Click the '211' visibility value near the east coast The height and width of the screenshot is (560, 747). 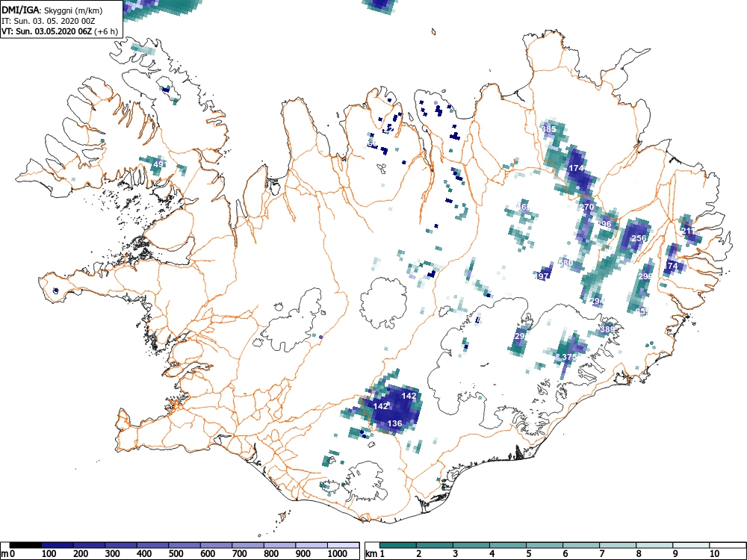click(689, 231)
